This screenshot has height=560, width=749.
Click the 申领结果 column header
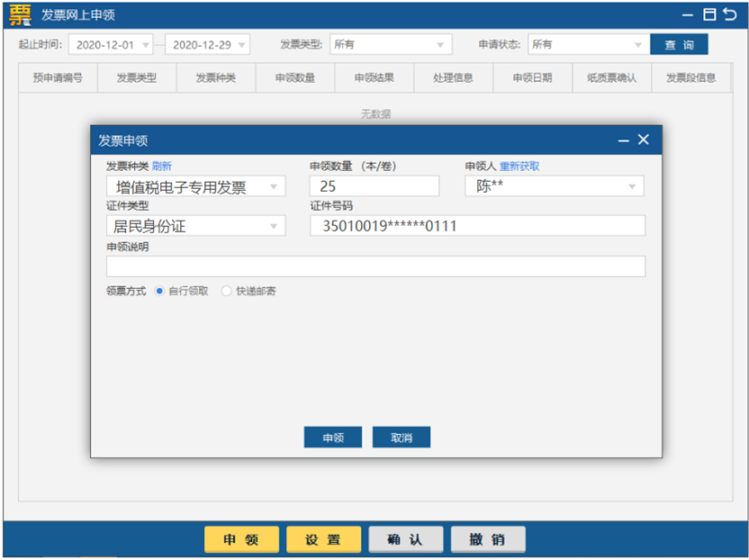coord(374,78)
